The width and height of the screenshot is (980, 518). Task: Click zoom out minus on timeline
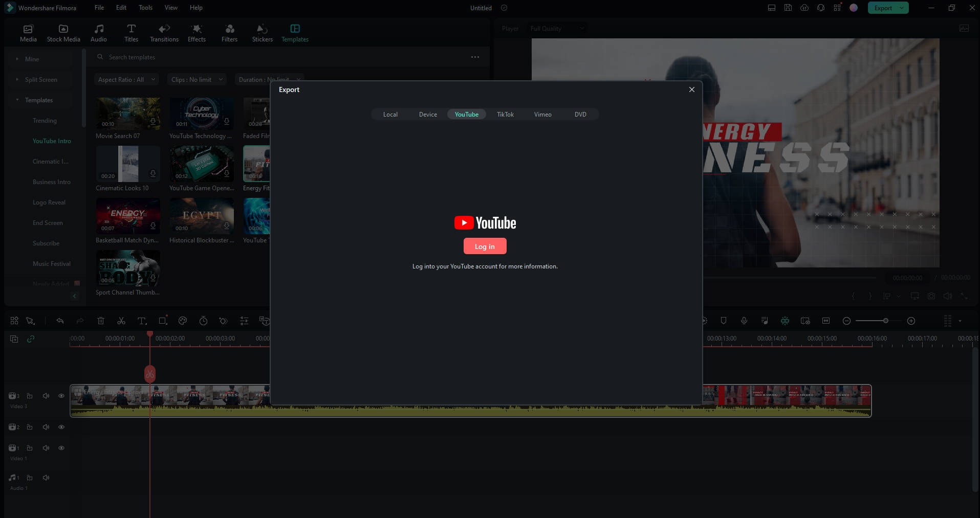pyautogui.click(x=846, y=321)
